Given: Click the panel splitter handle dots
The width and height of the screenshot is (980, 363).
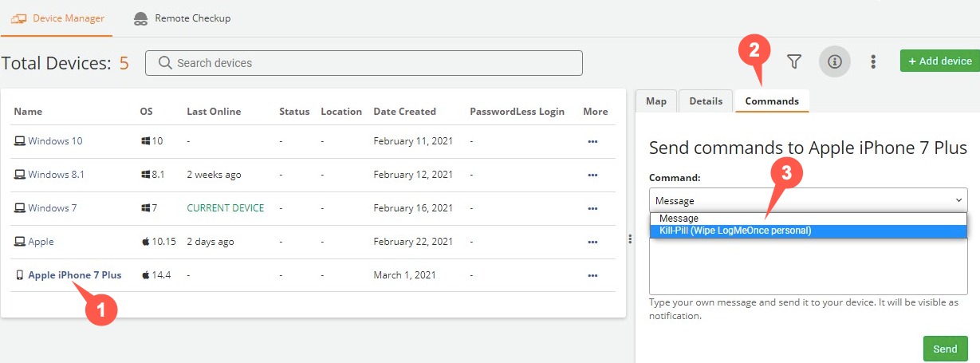Looking at the screenshot, I should [632, 240].
